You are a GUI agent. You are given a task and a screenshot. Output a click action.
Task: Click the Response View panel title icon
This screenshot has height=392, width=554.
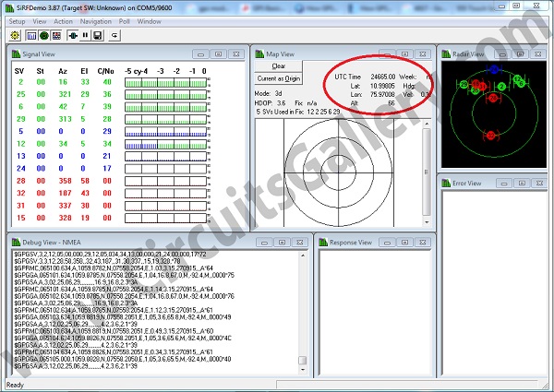point(323,242)
